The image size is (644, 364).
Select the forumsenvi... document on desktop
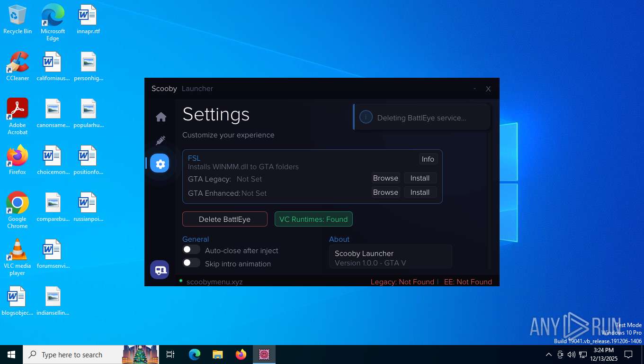tap(53, 254)
